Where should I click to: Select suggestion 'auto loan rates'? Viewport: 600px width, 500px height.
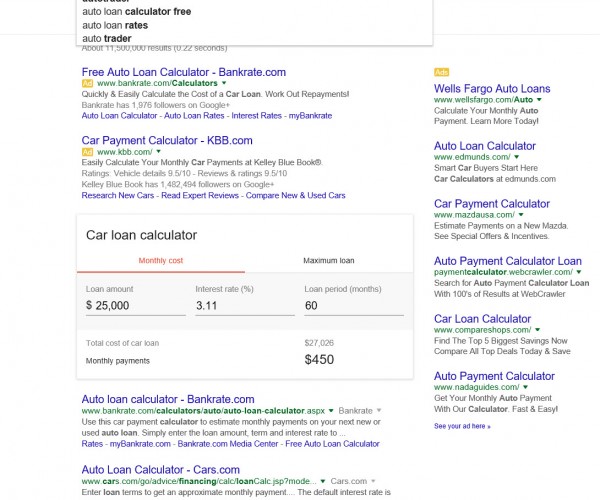tap(115, 25)
